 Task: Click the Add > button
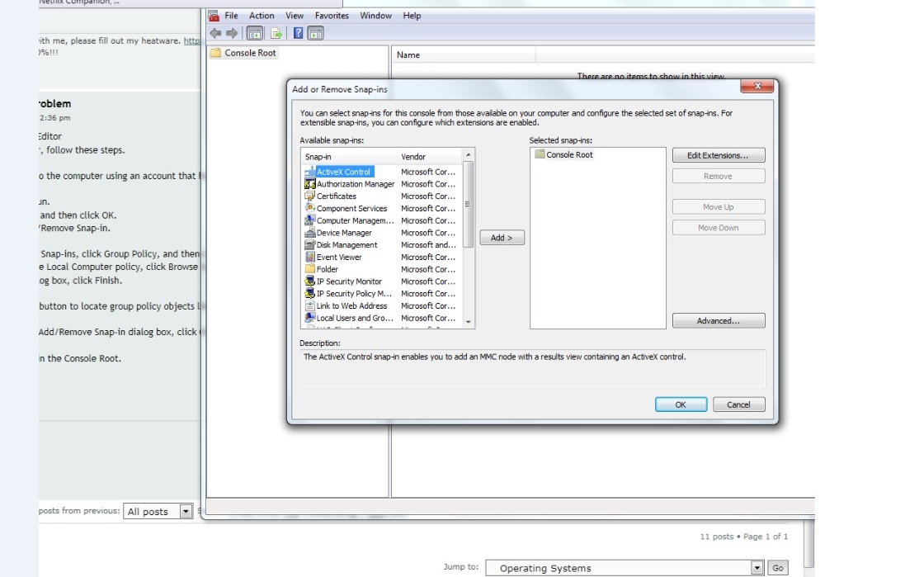(x=502, y=238)
